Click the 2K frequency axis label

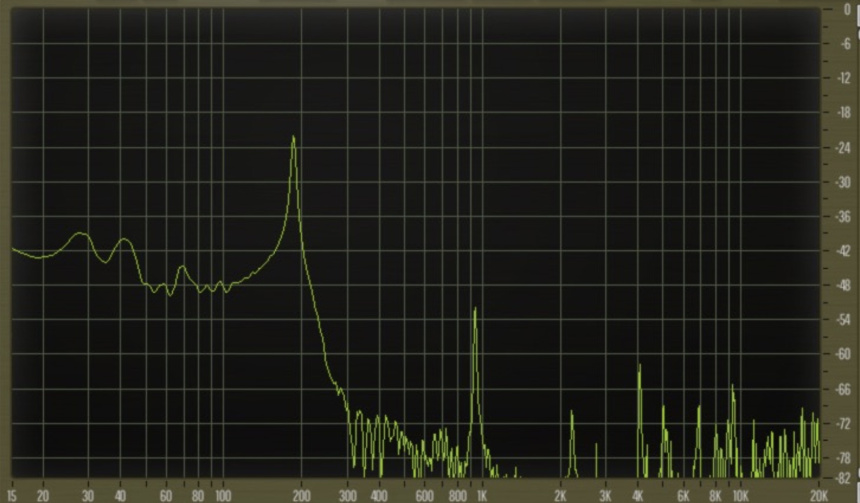[x=560, y=496]
